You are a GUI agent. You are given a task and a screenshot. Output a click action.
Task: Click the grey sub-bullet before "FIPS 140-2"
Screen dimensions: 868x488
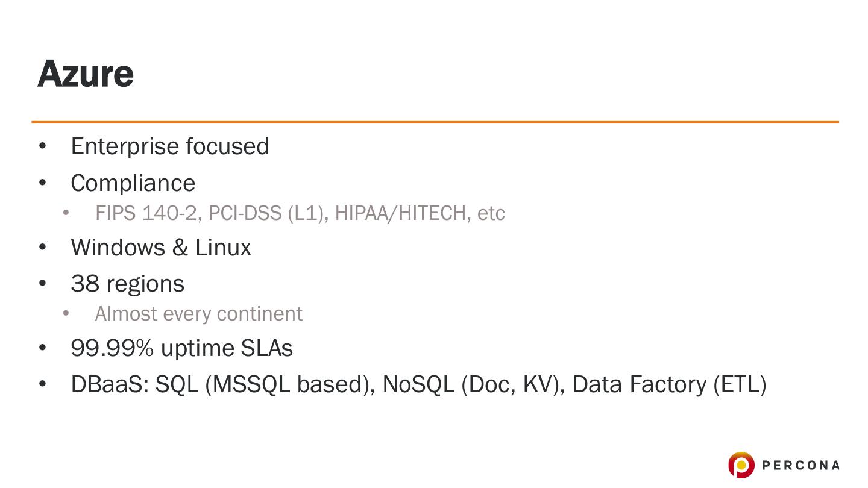click(x=66, y=213)
